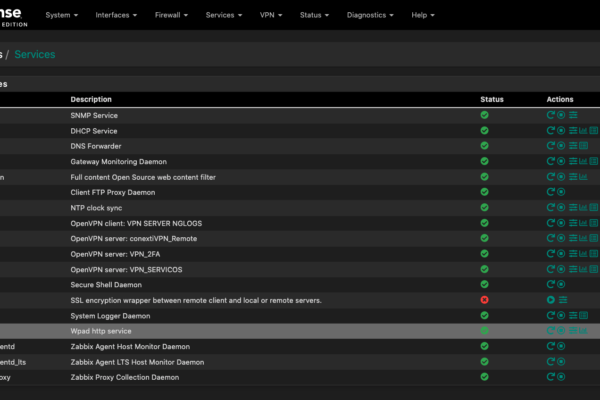Click 'Zabbix Proxy Collection Daemon' text
The width and height of the screenshot is (600, 400).
click(x=125, y=377)
